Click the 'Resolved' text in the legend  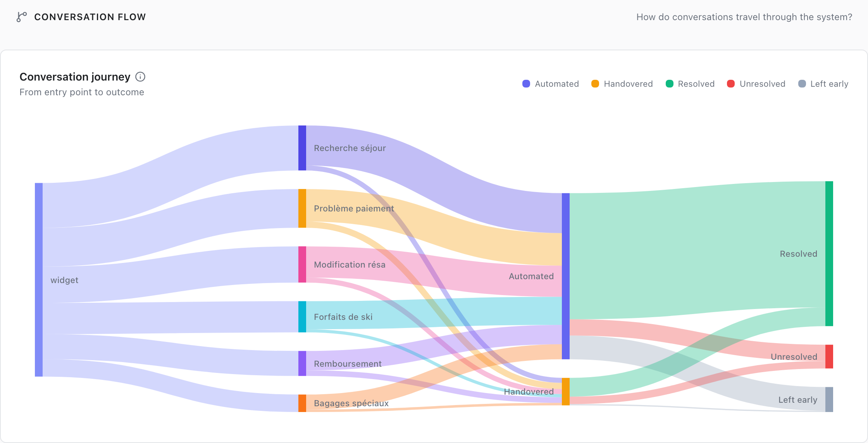pos(696,84)
